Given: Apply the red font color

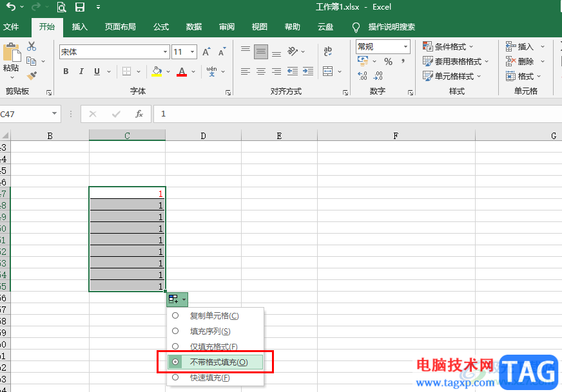Looking at the screenshot, I should click(x=182, y=71).
